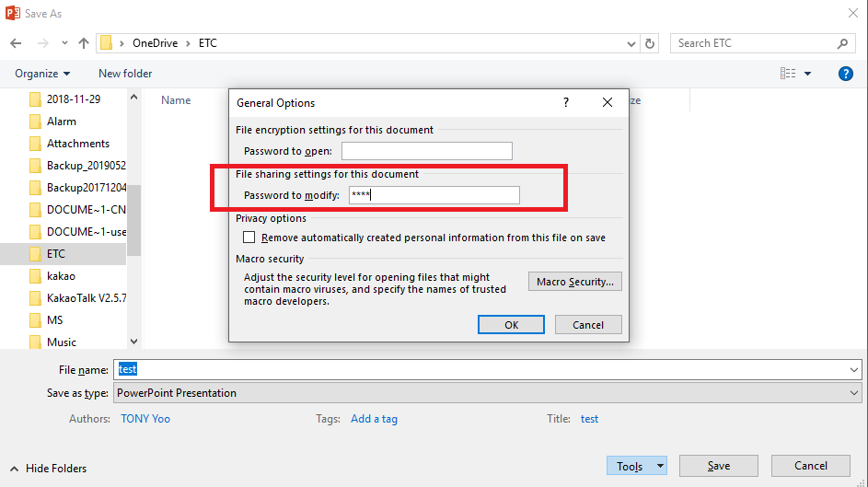Click the Back navigation arrow

16,43
